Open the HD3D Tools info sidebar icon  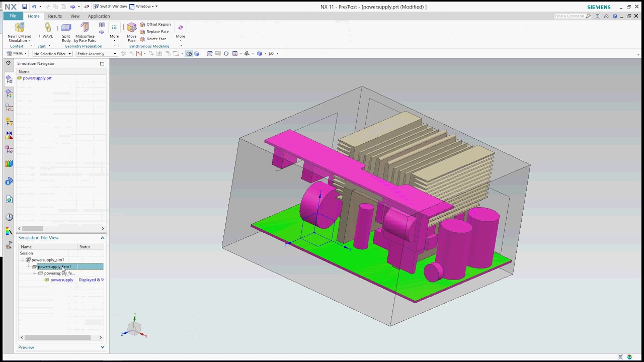(9, 182)
